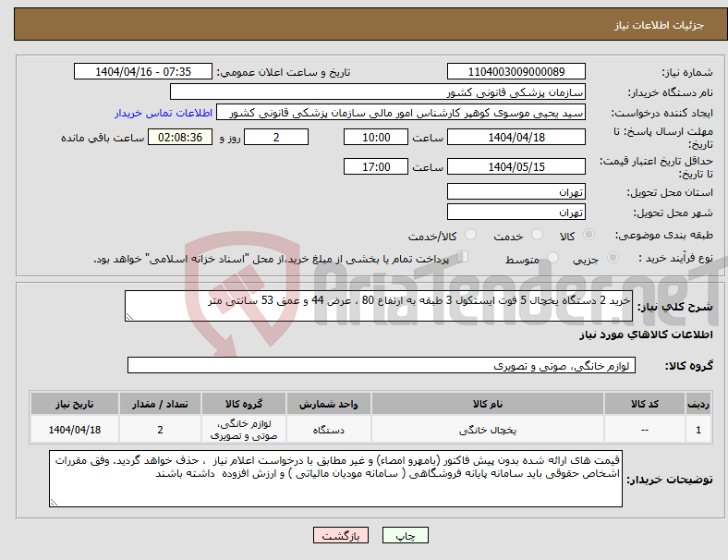Click the request creator name field
The image size is (728, 560).
pyautogui.click(x=401, y=113)
